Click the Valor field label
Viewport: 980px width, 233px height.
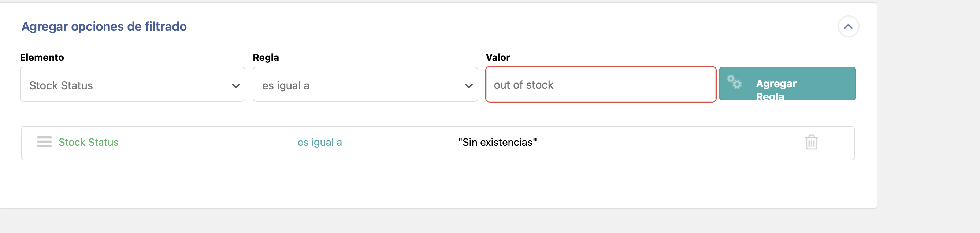pyautogui.click(x=498, y=58)
